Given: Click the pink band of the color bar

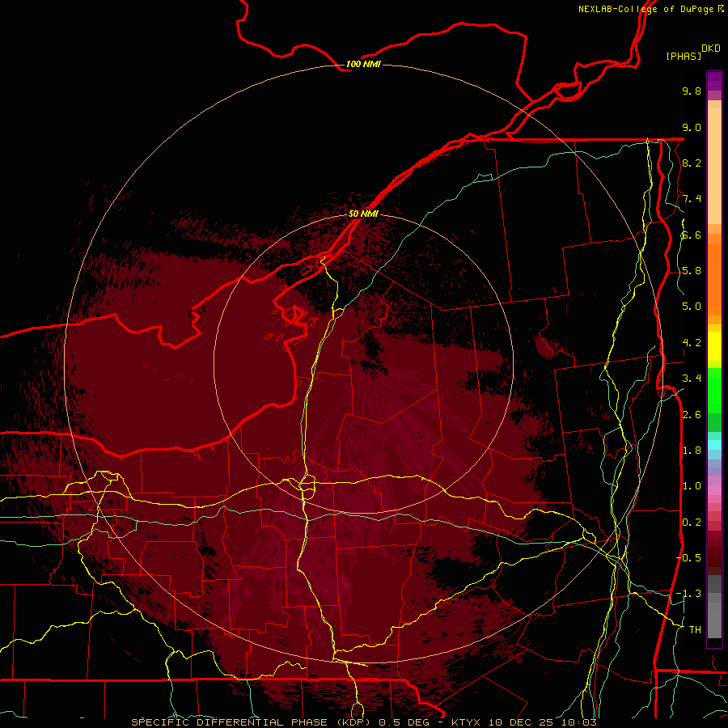Looking at the screenshot, I should coord(714,490).
